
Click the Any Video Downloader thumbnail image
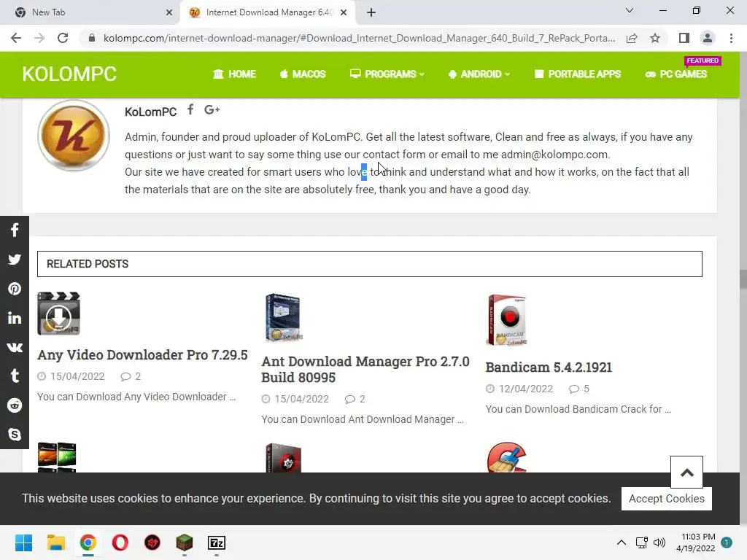pos(58,314)
